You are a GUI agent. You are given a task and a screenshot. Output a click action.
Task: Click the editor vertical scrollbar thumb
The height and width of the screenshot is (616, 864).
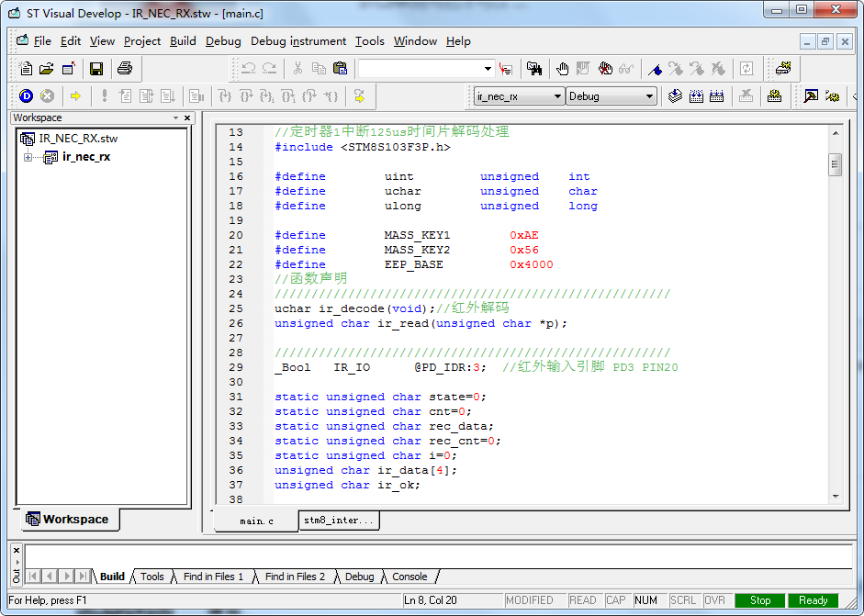(x=835, y=164)
